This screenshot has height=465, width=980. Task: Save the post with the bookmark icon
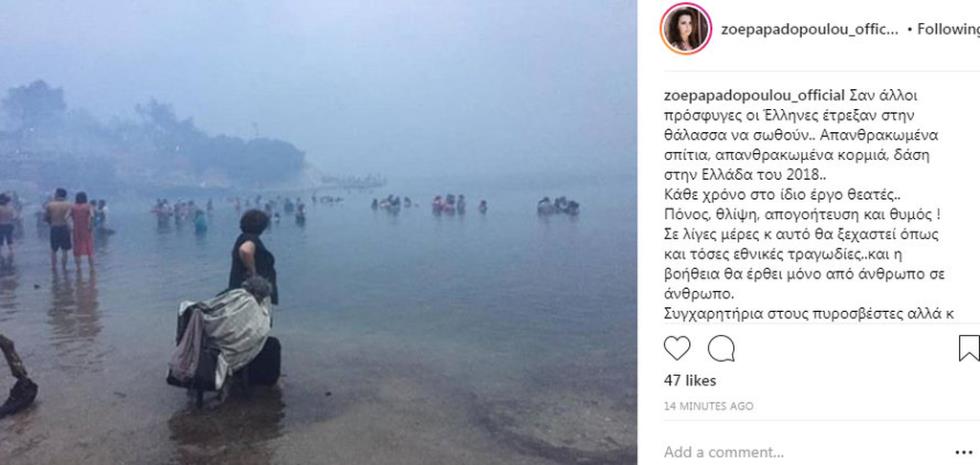[969, 348]
